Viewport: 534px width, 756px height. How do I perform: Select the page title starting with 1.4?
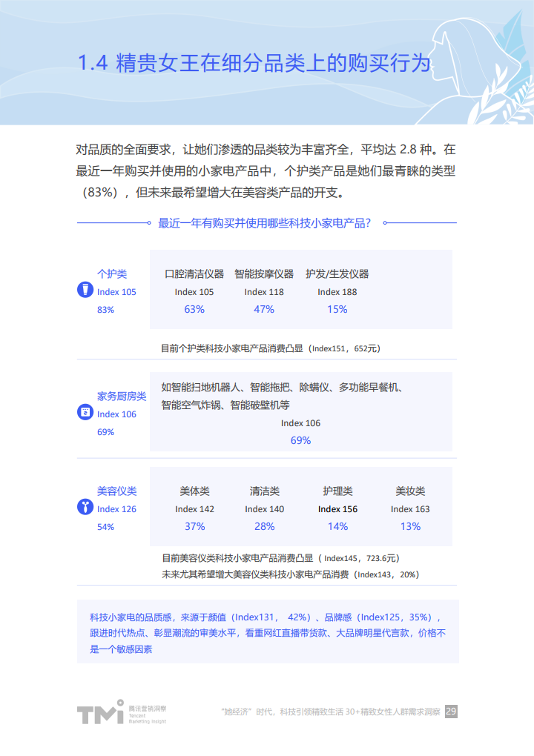pyautogui.click(x=254, y=63)
